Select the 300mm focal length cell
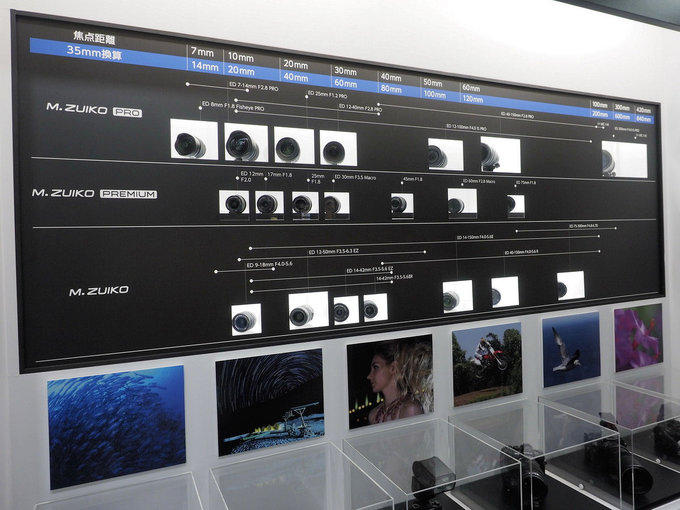The image size is (680, 510). pyautogui.click(x=622, y=107)
